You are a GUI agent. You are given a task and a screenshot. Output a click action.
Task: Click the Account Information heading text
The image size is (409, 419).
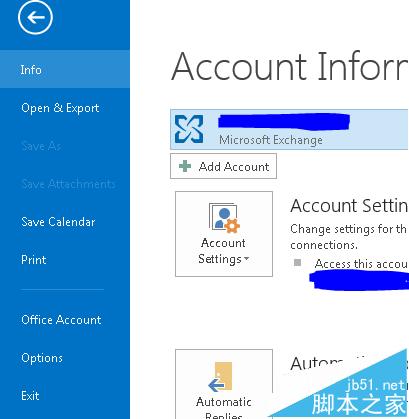point(289,67)
